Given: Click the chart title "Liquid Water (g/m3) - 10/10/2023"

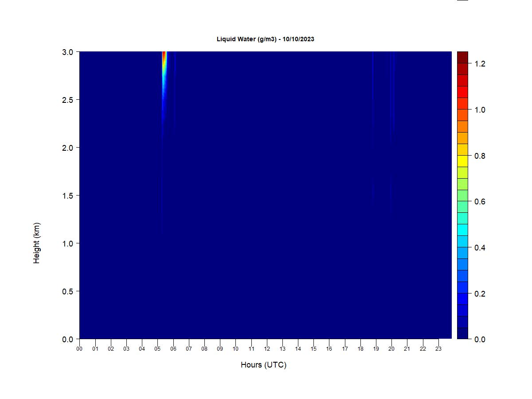Looking at the screenshot, I should point(265,39).
